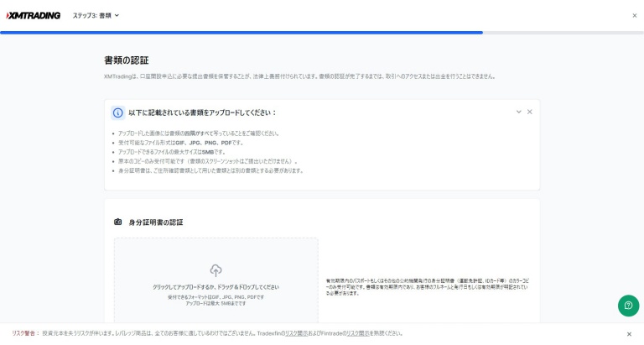Collapse the upload instructions panel chevron
The height and width of the screenshot is (345, 644).
tap(519, 112)
